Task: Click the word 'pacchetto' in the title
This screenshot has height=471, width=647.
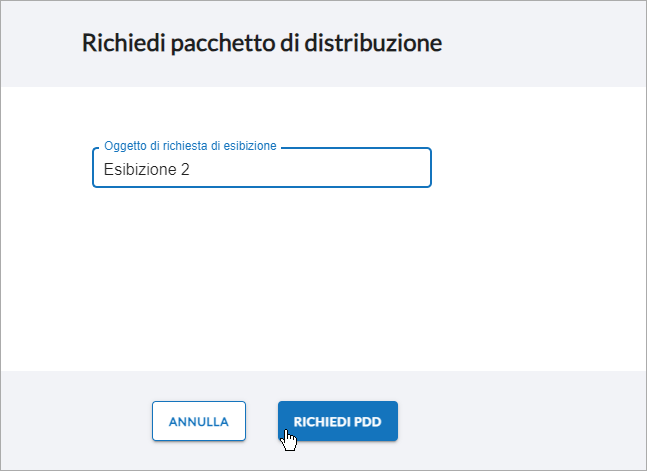Action: pyautogui.click(x=223, y=43)
